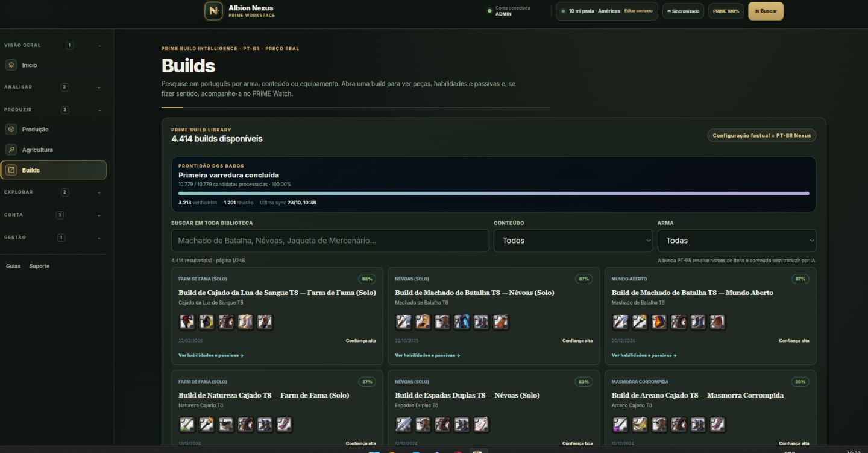Click last item icon in Cajado da Lua de Sangue card
This screenshot has height=453, width=868.
265,322
